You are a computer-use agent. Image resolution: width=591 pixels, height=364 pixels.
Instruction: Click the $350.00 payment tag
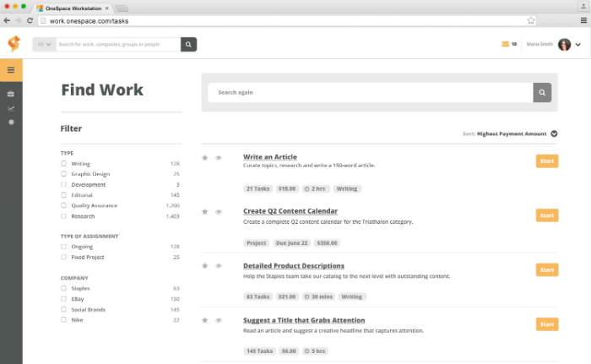tap(327, 243)
